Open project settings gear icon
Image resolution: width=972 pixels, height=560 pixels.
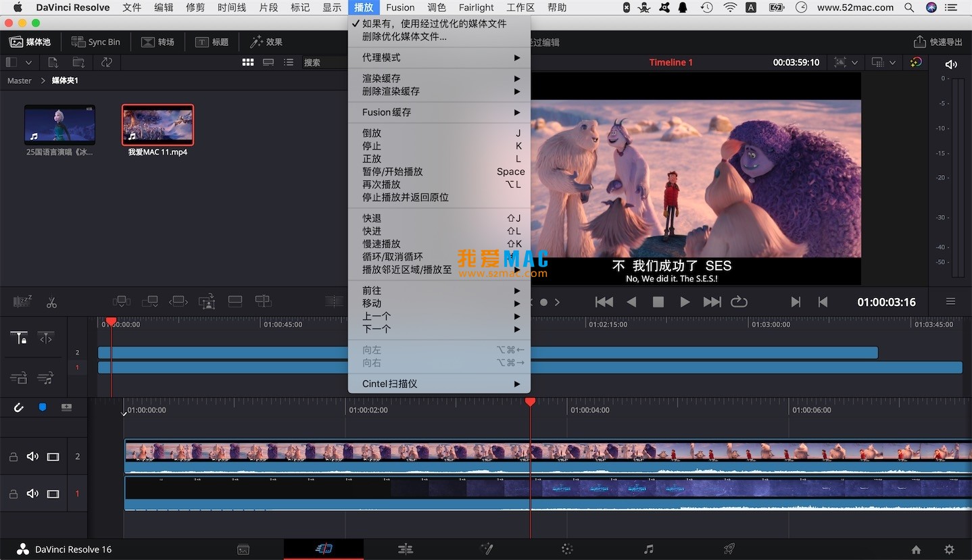pos(949,549)
